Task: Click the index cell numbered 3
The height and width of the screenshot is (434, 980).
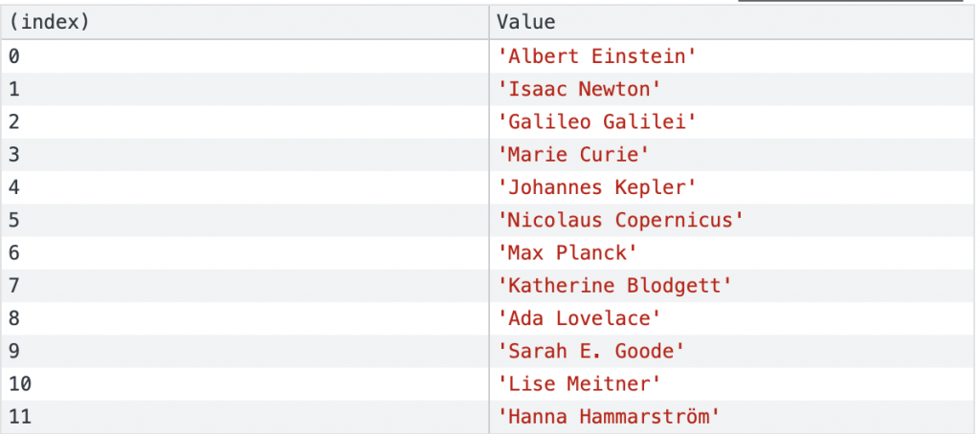Action: 13,155
